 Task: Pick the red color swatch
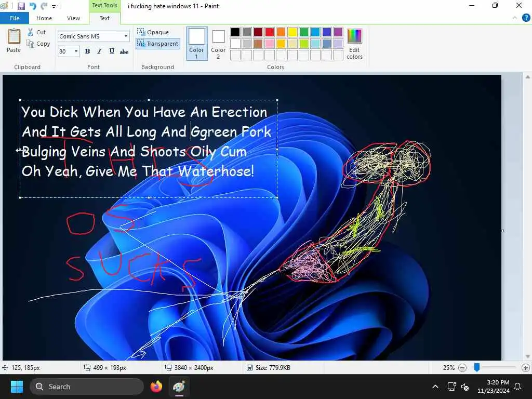coord(270,32)
